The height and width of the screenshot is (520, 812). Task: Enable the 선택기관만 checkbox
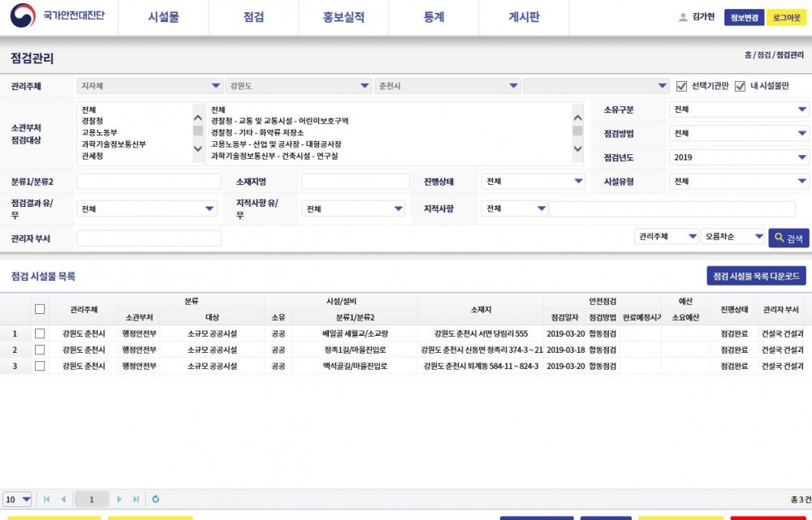681,86
